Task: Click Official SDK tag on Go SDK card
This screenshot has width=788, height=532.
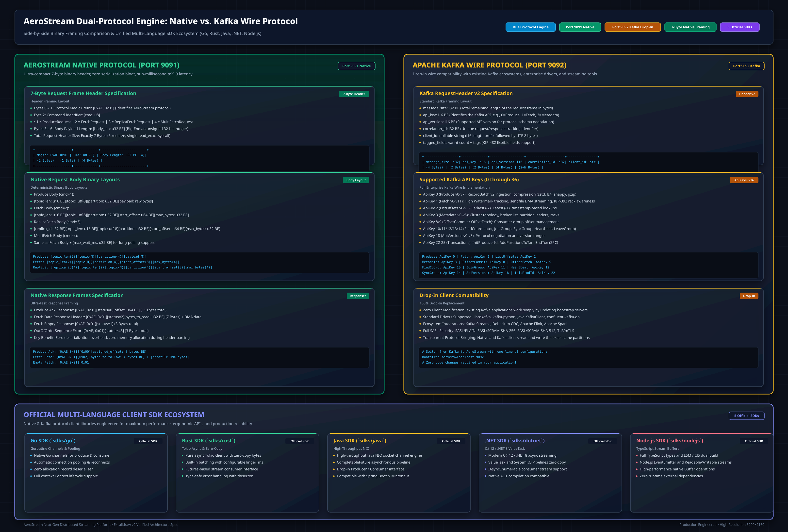Action: coord(148,441)
